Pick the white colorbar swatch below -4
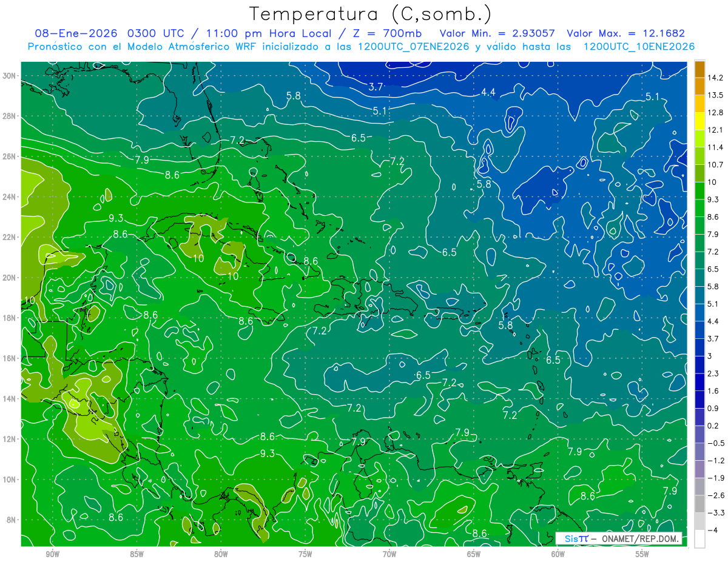Image resolution: width=728 pixels, height=562 pixels. click(x=699, y=539)
